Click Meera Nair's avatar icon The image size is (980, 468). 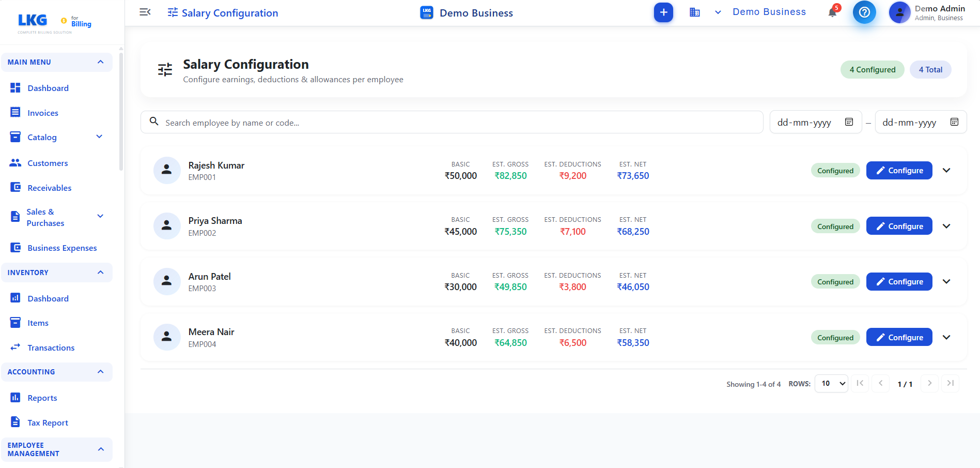tap(167, 337)
